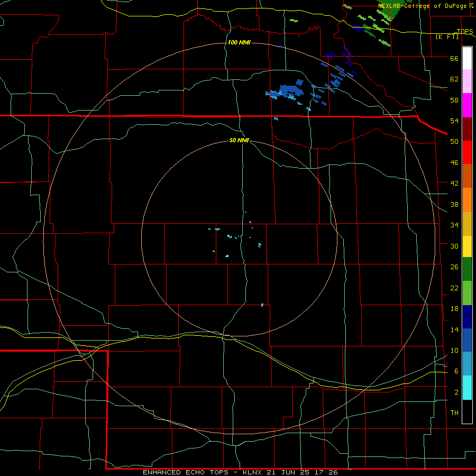Screen dimensions: 476x476
Task: Click the "38" legend value
Action: (x=454, y=204)
